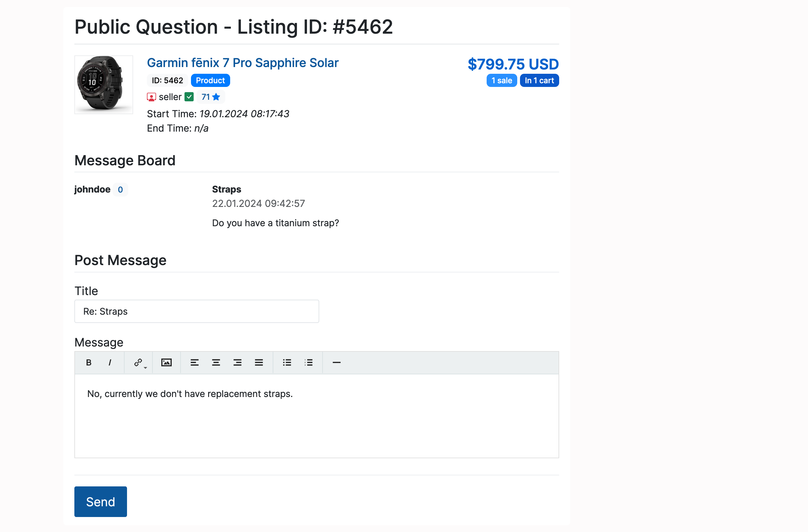Align message text right
The width and height of the screenshot is (808, 532).
pyautogui.click(x=237, y=363)
